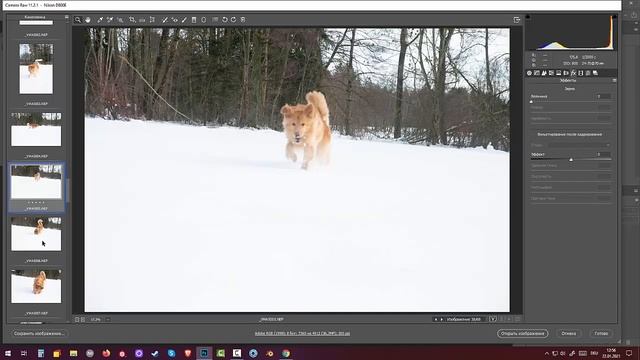This screenshot has width=640, height=360.
Task: Toggle the before/after Y preview button
Action: point(493,319)
